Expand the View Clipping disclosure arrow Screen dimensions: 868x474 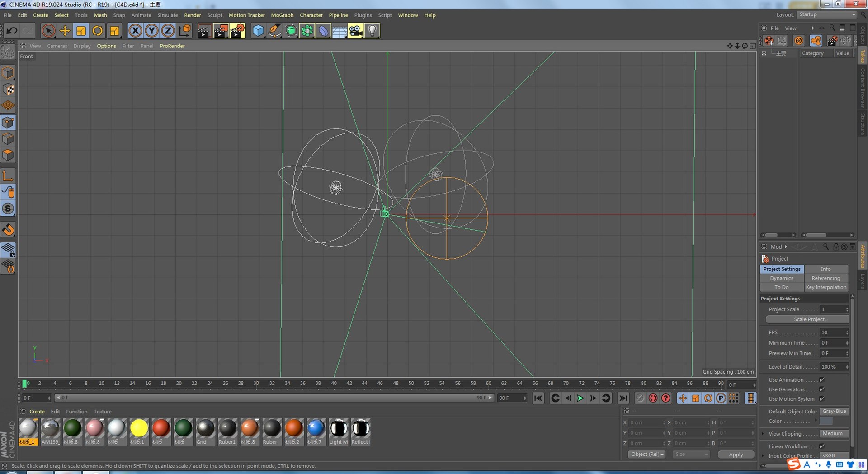(x=764, y=434)
